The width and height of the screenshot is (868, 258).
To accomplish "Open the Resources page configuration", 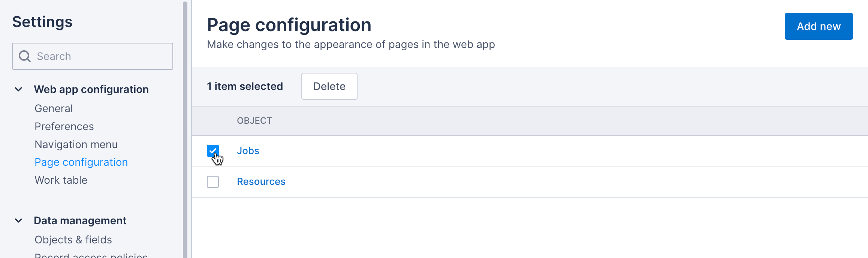I will pyautogui.click(x=261, y=181).
